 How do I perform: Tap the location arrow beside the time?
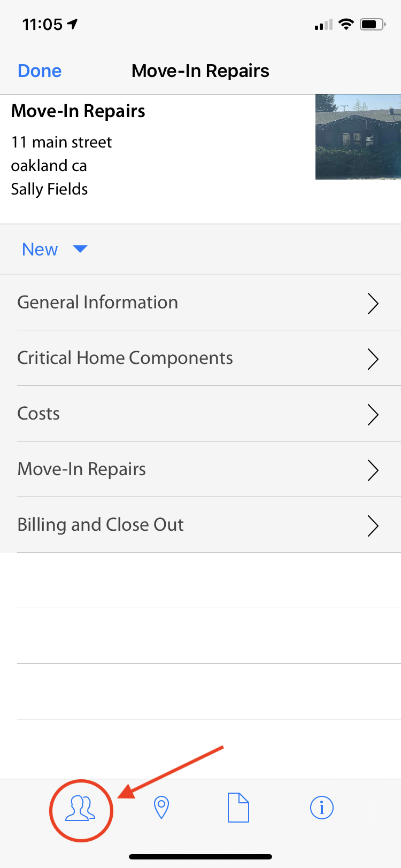pyautogui.click(x=72, y=24)
